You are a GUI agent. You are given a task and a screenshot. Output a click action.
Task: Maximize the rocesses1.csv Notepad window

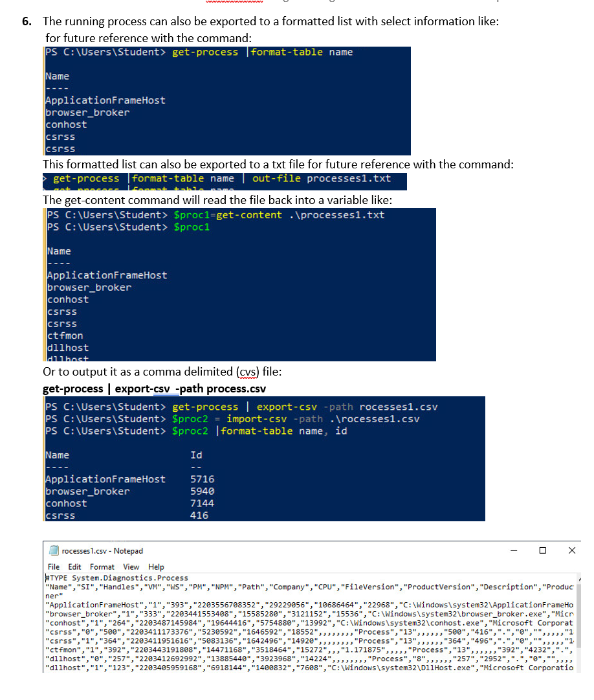[x=543, y=550]
